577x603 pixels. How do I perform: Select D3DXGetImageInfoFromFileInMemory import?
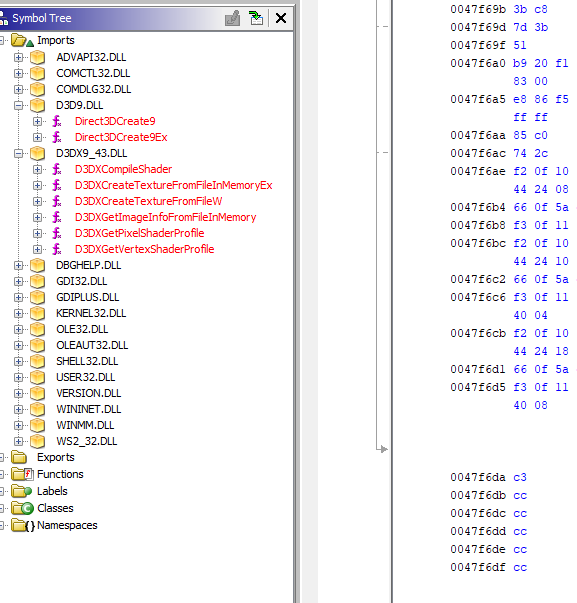point(165,217)
